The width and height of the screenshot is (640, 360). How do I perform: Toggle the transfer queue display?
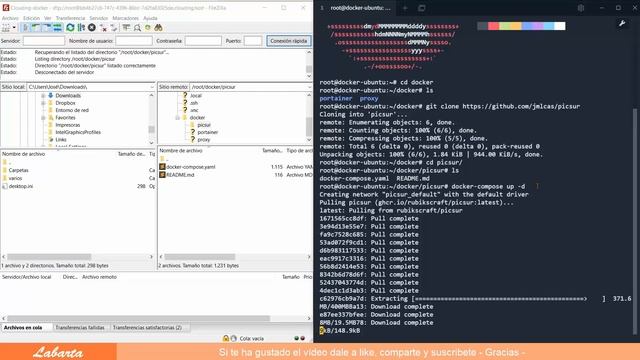coord(58,28)
